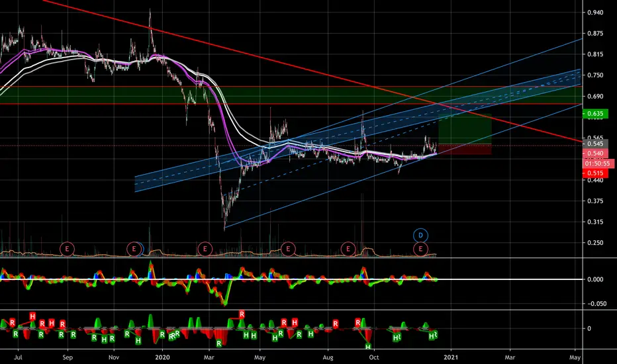Click the 0.000 oscillator scale label
Screen dimensions: 617x364
[x=595, y=279]
